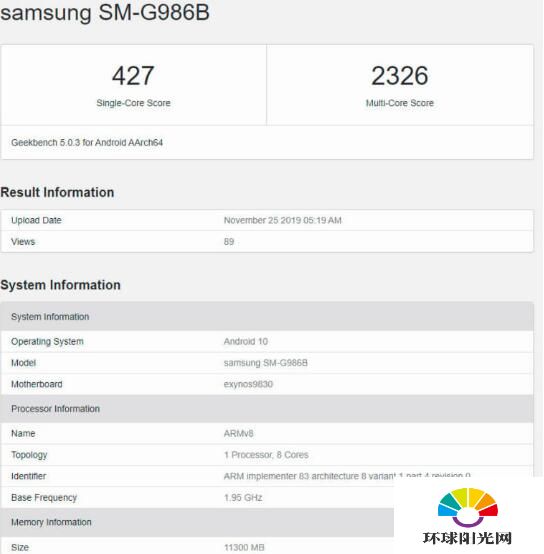
Task: Click the Geekbench 5.0.3 for Android text
Action: click(x=87, y=143)
